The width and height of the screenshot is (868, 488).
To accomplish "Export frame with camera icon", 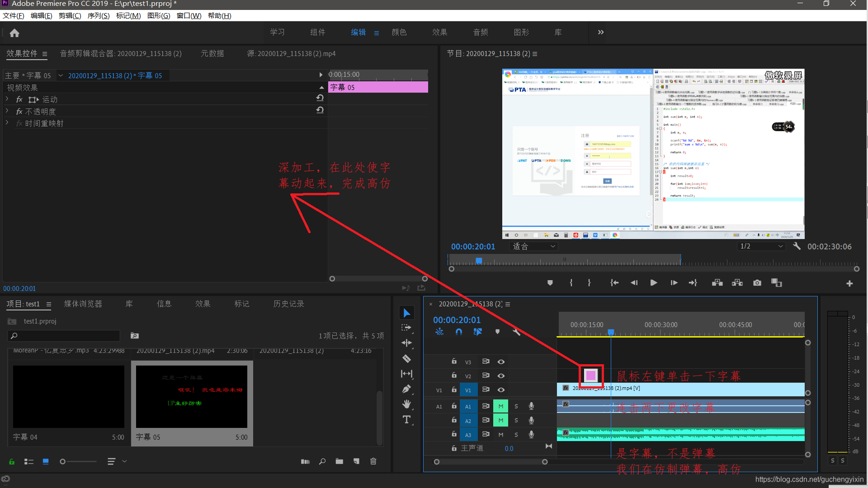I will click(757, 283).
